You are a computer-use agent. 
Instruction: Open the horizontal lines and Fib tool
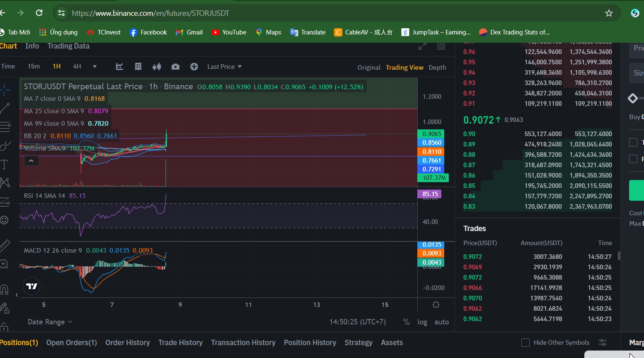pyautogui.click(x=4, y=127)
